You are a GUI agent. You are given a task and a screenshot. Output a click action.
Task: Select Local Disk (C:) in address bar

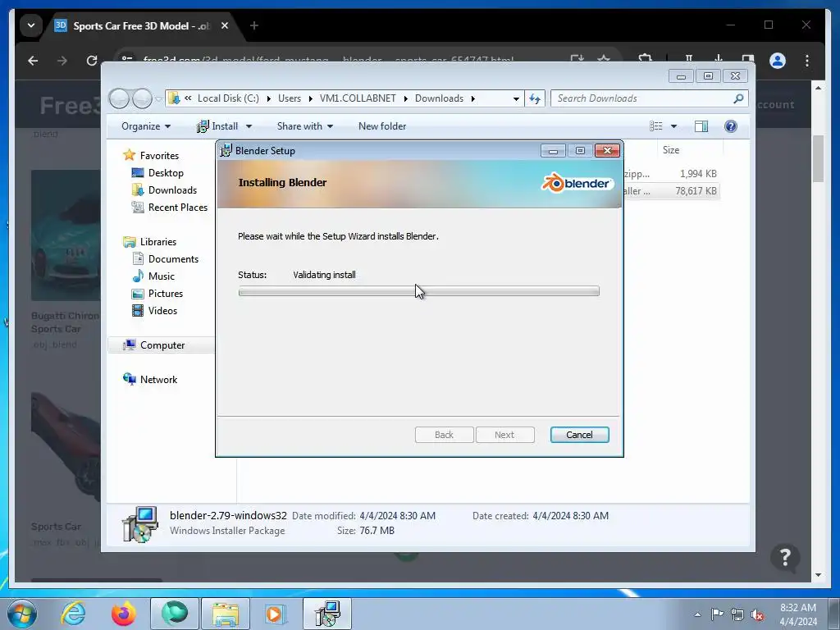(x=228, y=98)
